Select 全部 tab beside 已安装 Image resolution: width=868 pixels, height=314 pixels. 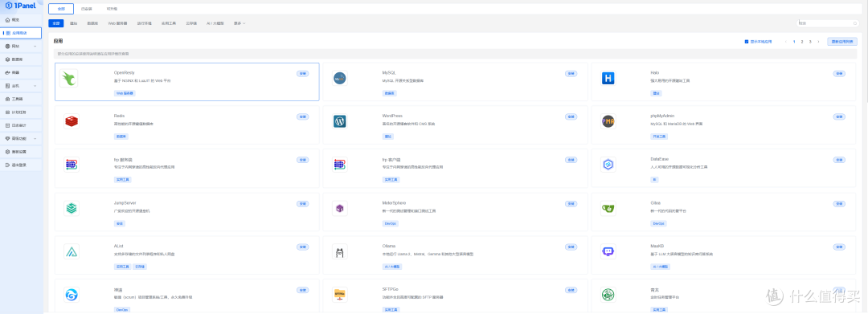61,9
